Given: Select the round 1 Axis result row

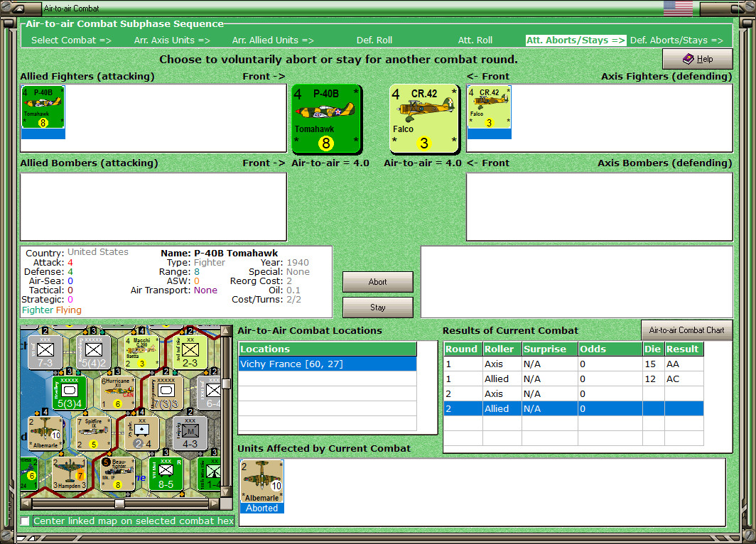Looking at the screenshot, I should 574,364.
